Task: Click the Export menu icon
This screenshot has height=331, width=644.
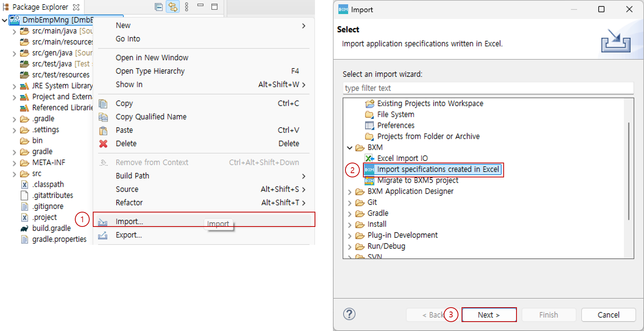Action: [103, 235]
